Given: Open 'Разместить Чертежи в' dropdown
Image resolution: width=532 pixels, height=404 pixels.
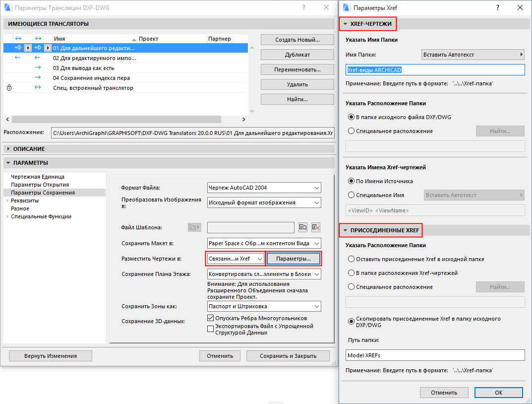Looking at the screenshot, I should pyautogui.click(x=236, y=259).
